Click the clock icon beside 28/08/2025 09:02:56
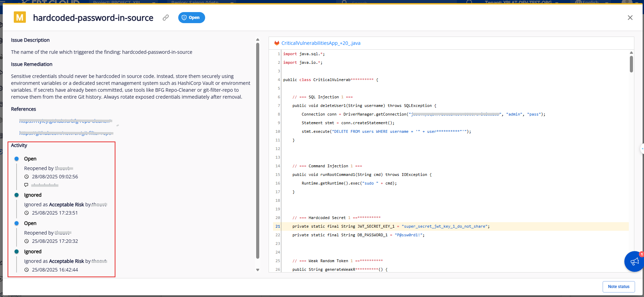Viewport: 644px width, 297px height. point(27,177)
